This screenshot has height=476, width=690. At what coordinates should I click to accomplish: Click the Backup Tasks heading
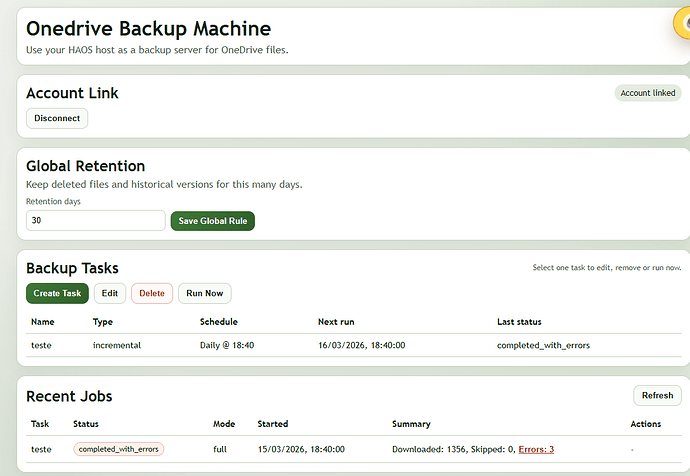(73, 268)
